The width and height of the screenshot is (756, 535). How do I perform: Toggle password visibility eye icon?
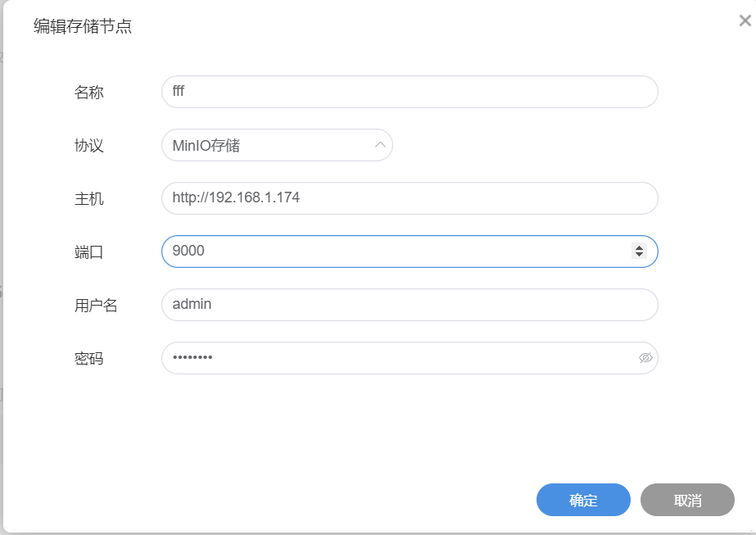[645, 358]
